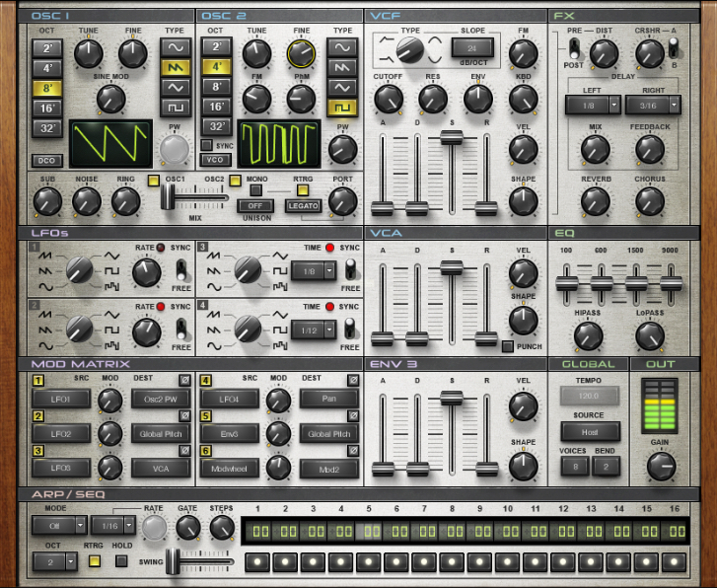Click the PORT portamento knob
Image resolution: width=717 pixels, height=588 pixels.
coord(343,201)
